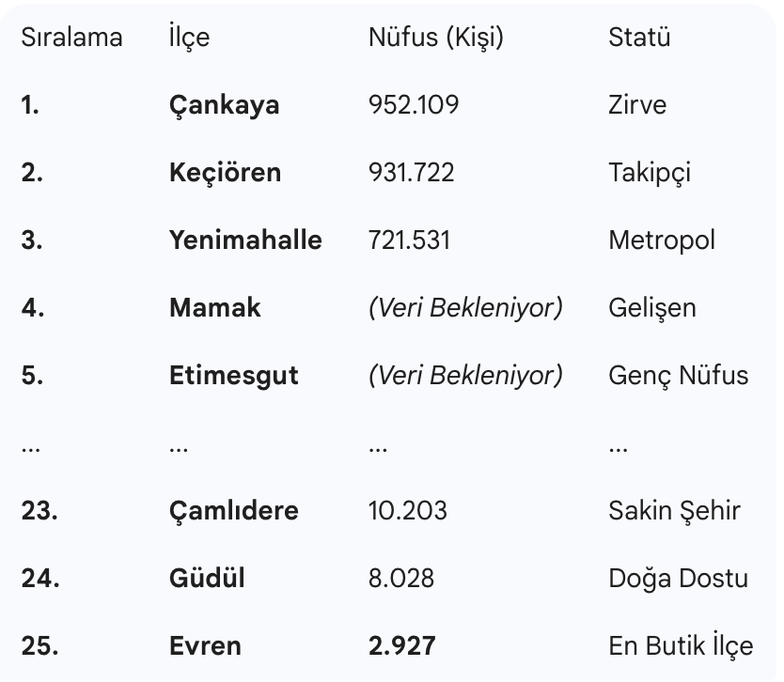This screenshot has height=682, width=784.
Task: Click the Sakin Şehir status text
Action: [x=674, y=511]
